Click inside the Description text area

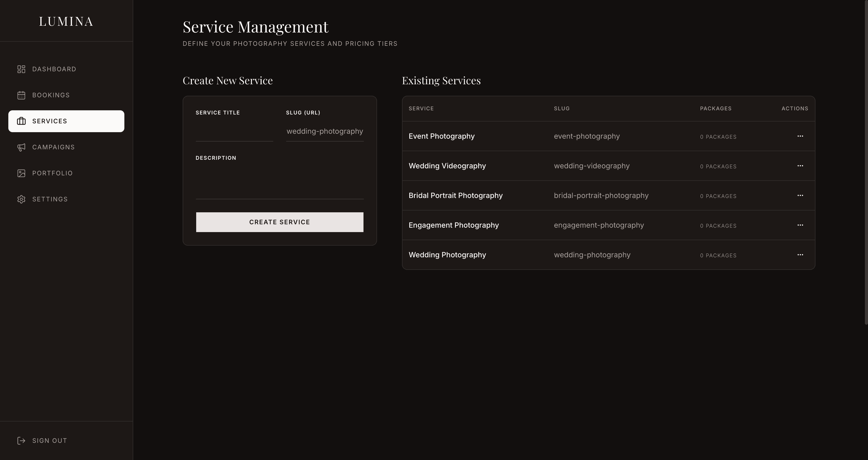pos(280,183)
